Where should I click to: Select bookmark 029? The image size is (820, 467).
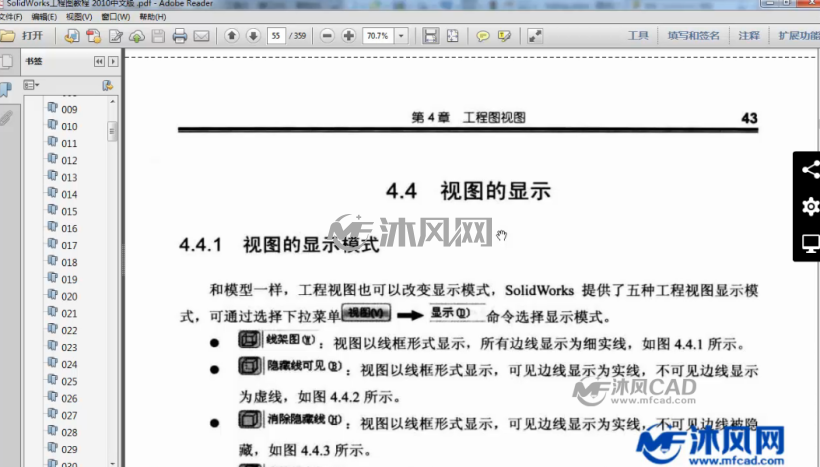[69, 449]
